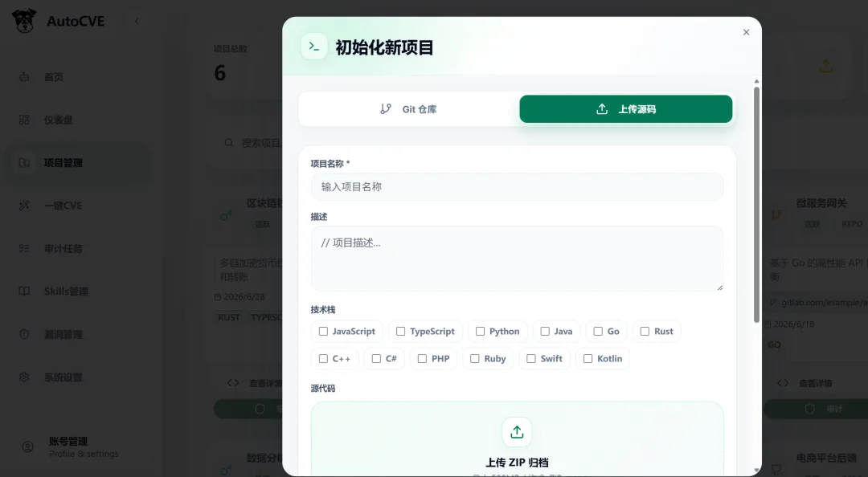Click the 项目管理 folder icon
The width and height of the screenshot is (868, 477).
24,163
